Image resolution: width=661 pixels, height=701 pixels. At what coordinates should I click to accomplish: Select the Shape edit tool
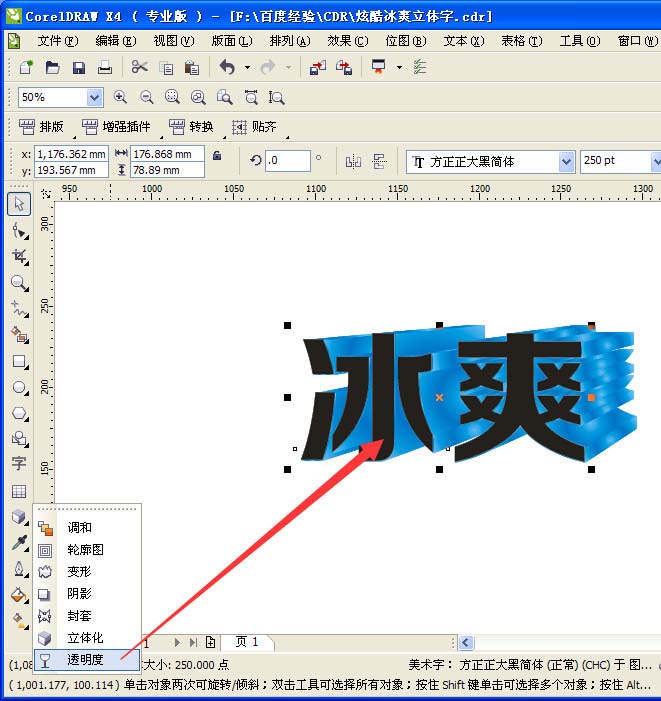19,231
